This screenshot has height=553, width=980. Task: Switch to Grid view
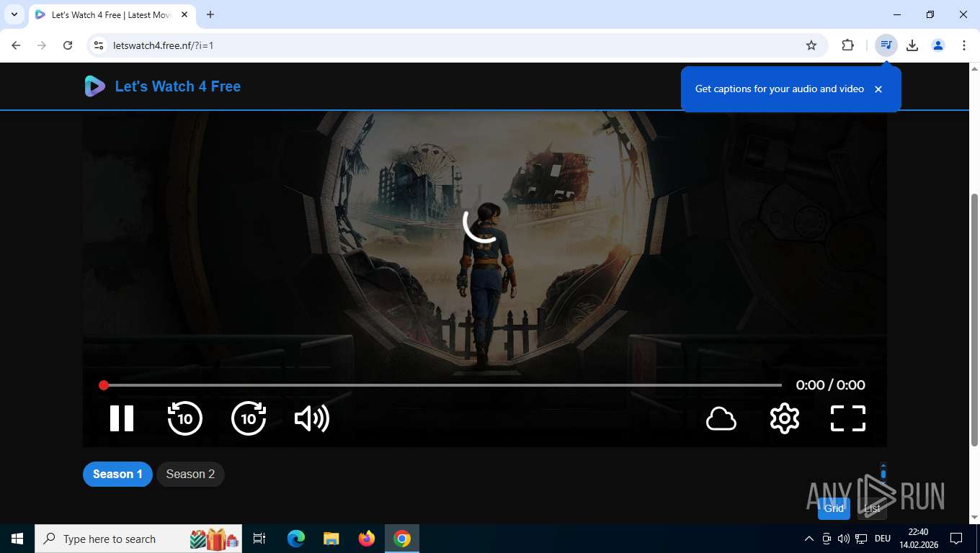pos(834,508)
